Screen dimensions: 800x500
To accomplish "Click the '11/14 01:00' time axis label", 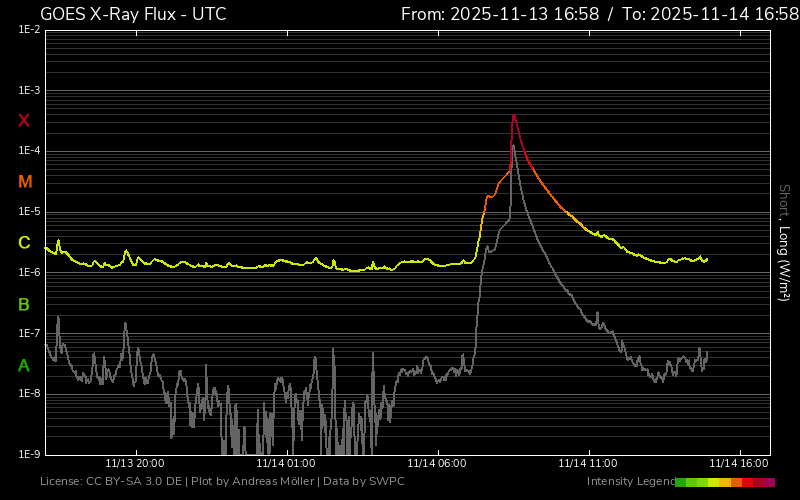I will click(286, 463).
